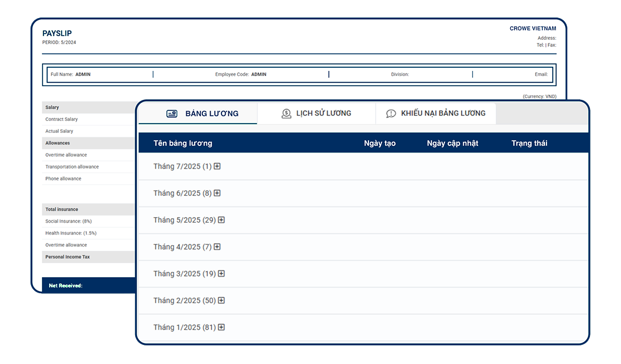Select the Tháng 2/2025 (50) row label

pos(185,301)
